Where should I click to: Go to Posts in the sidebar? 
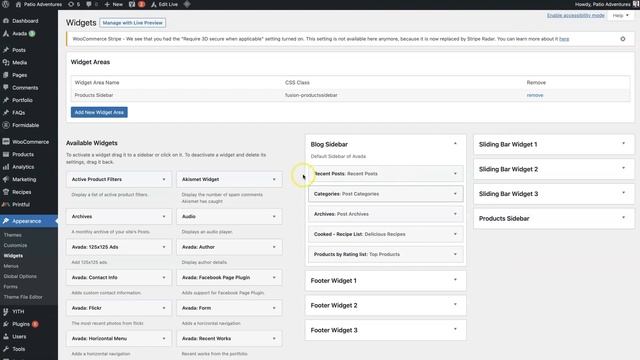[19, 50]
